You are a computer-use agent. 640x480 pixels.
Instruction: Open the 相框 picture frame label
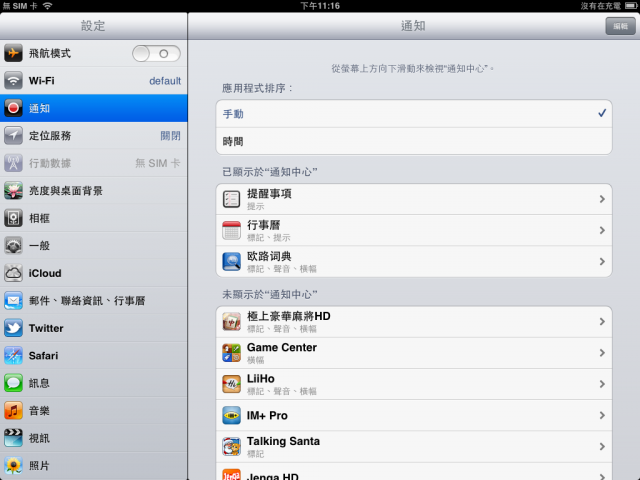coord(39,218)
